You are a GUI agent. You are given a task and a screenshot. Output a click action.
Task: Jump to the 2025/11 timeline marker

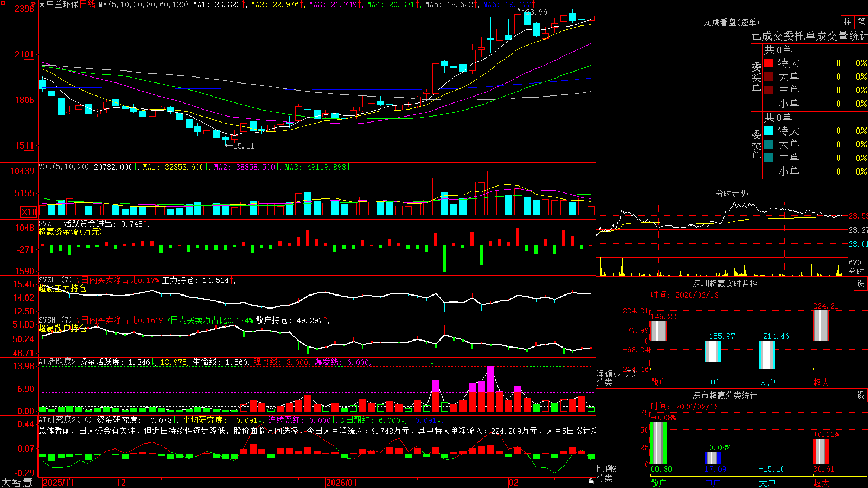point(58,483)
